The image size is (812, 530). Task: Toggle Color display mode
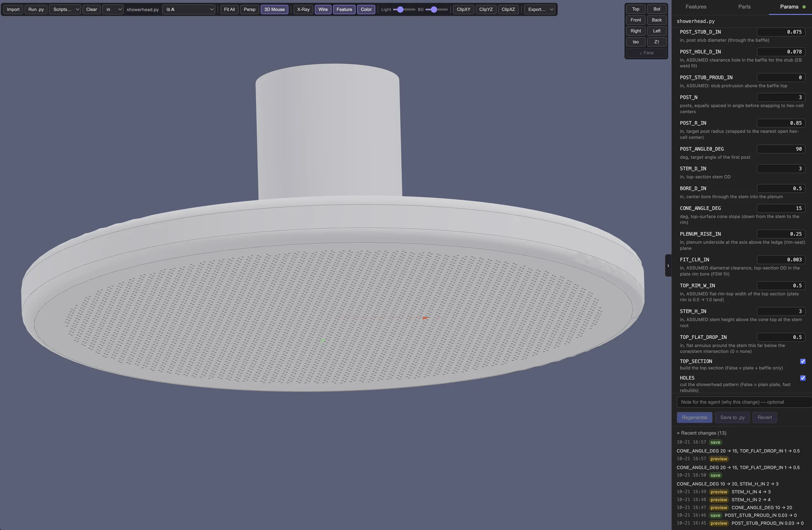366,10
